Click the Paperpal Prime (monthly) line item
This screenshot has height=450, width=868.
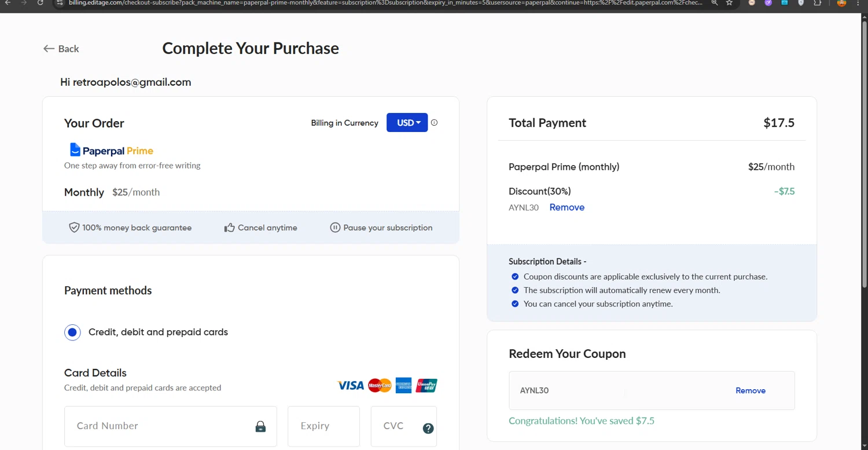click(564, 167)
